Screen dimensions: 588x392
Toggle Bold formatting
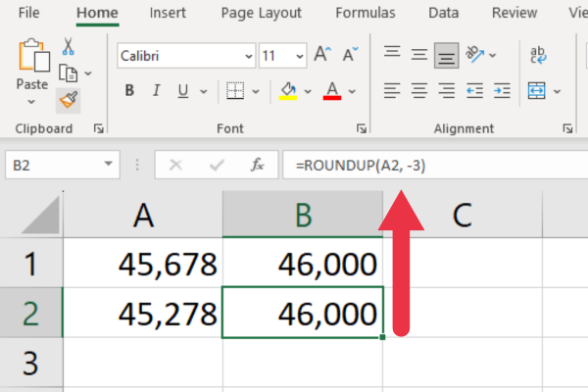(129, 91)
